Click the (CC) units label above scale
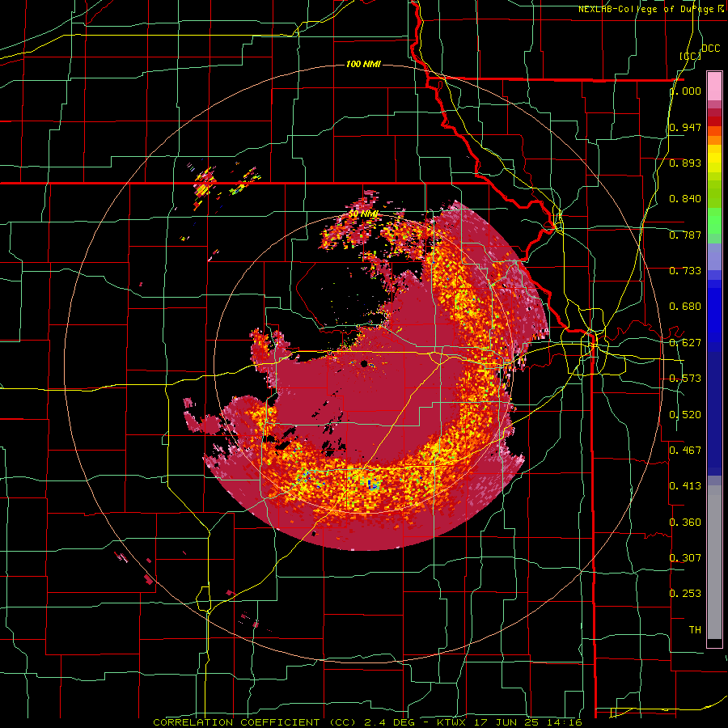 691,56
